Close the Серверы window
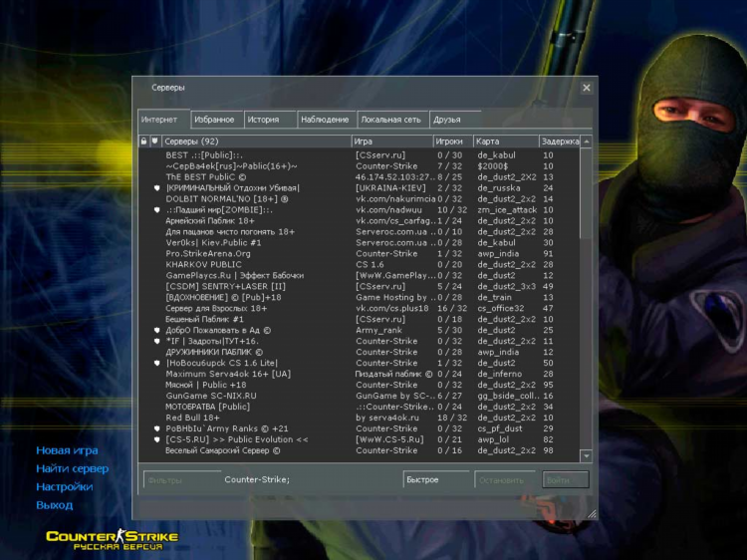The height and width of the screenshot is (560, 747). (x=587, y=88)
